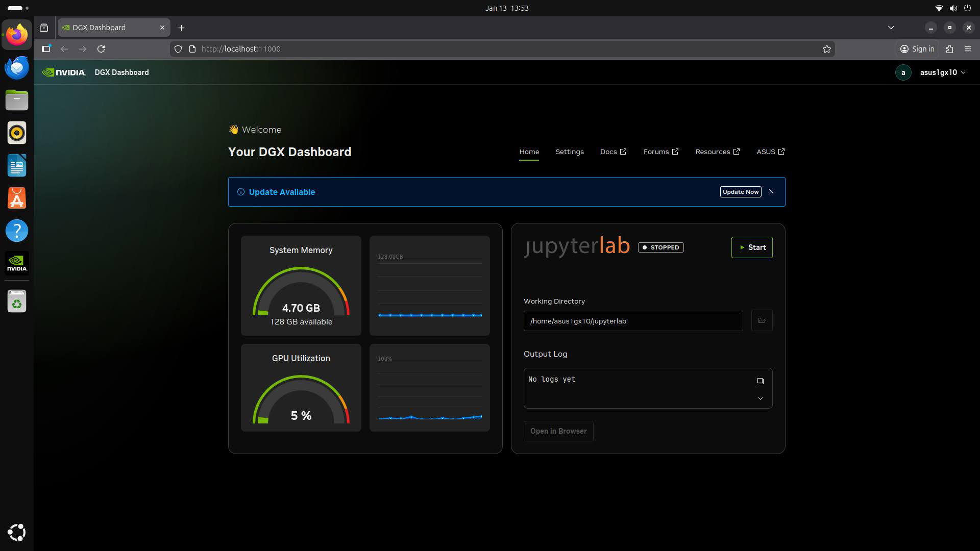Click the NVIDIA logo in header

coord(64,72)
